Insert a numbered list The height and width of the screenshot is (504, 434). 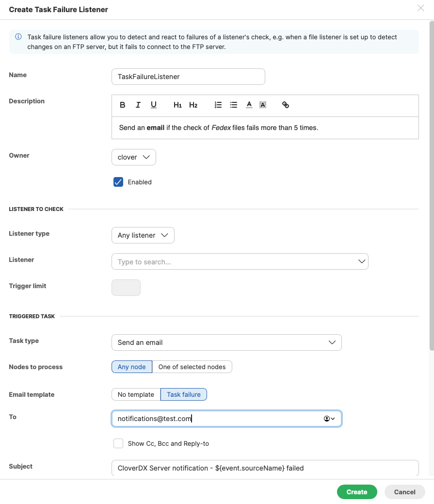coord(218,105)
